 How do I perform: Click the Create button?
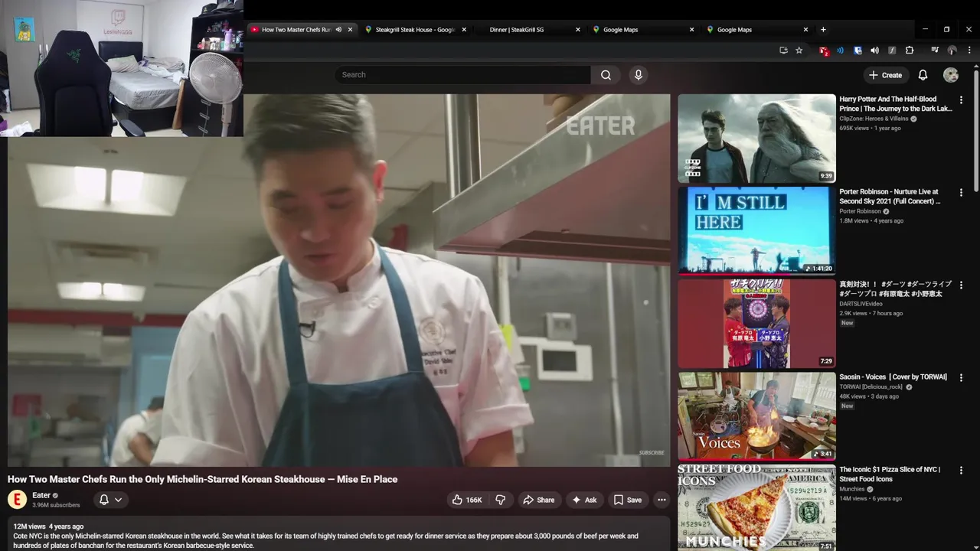[886, 75]
